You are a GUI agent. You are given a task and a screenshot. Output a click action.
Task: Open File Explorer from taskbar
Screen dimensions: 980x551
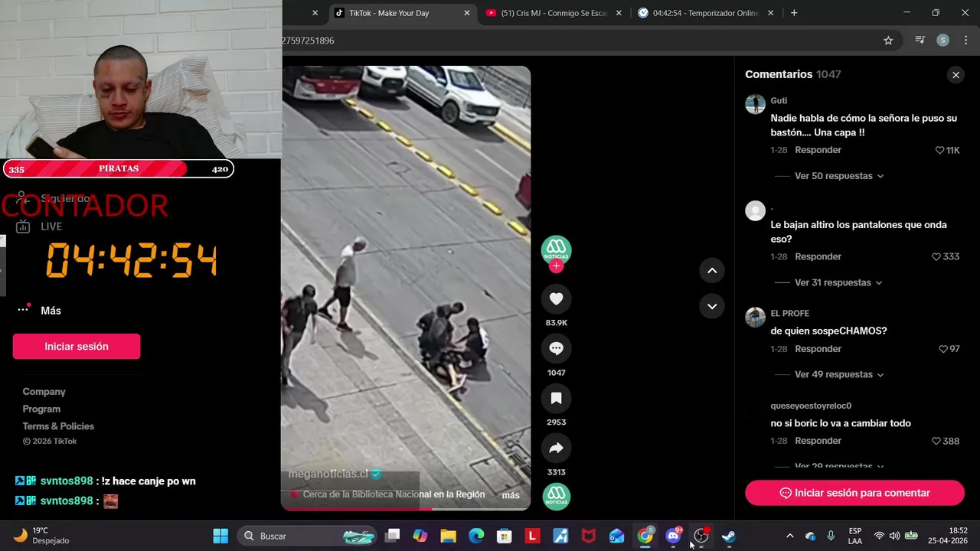pos(448,536)
